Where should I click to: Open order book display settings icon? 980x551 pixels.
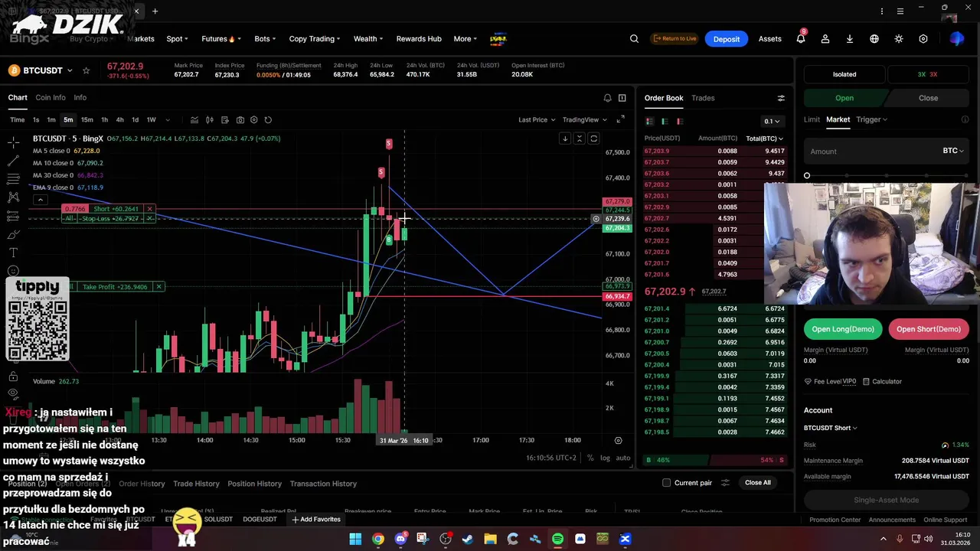click(x=781, y=98)
